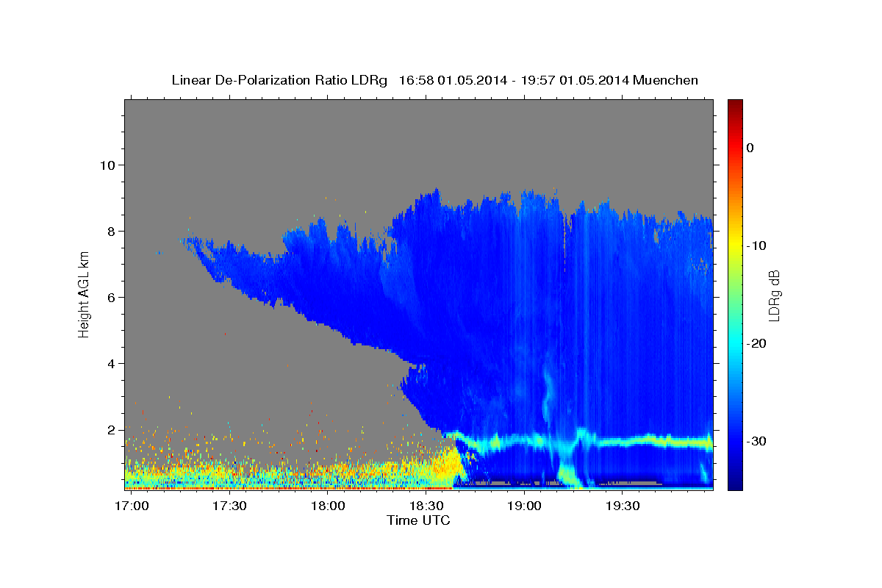Click the 0 dB colorbar tick label
Viewport: 882px width, 588px height.
tap(750, 148)
